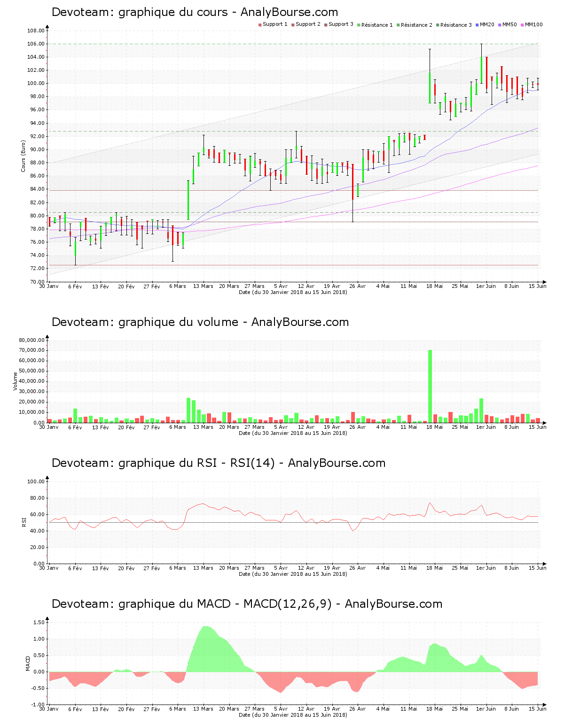Click the '70.00' value on price axis

tap(38, 282)
